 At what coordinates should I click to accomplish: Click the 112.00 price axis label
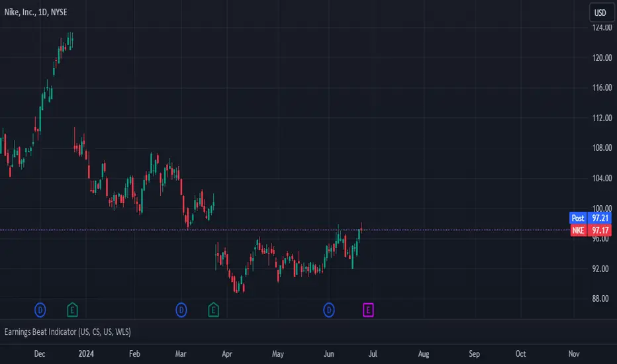pyautogui.click(x=602, y=118)
